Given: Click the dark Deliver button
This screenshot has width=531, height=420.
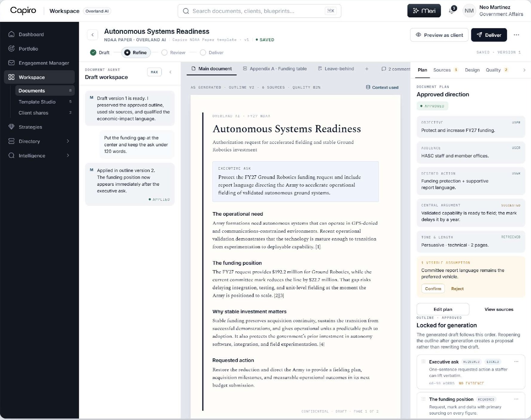Looking at the screenshot, I should coord(489,35).
